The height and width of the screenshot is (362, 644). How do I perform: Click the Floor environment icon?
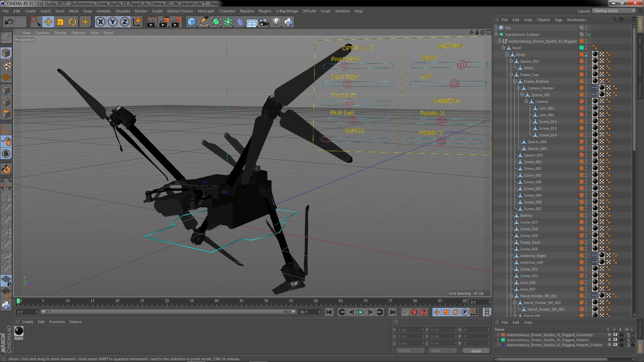point(252,22)
